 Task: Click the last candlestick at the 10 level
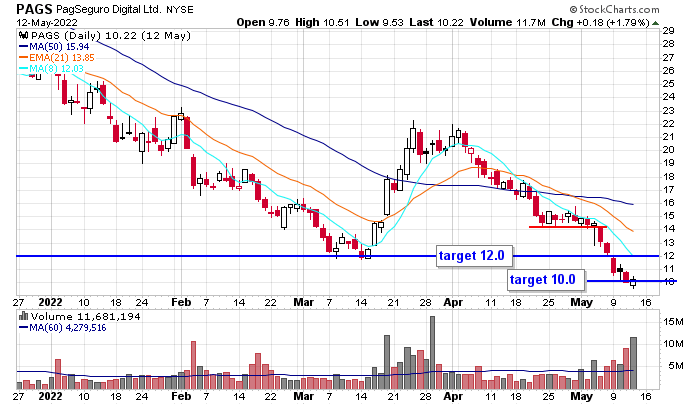point(633,281)
